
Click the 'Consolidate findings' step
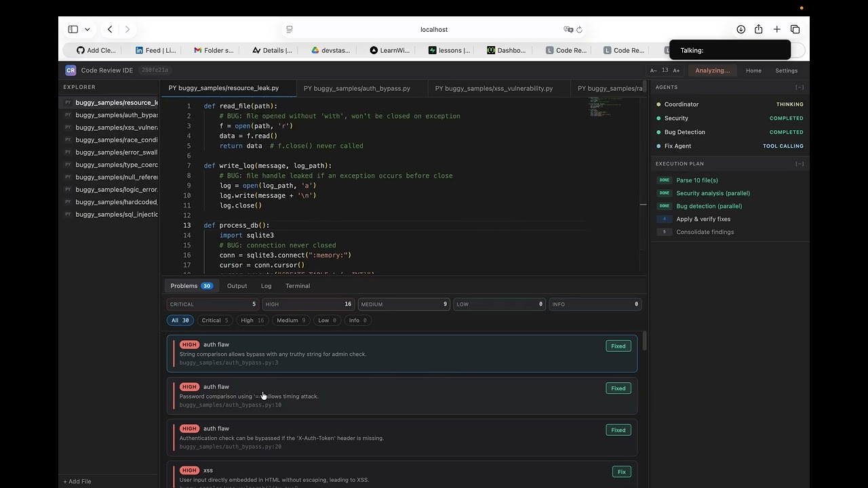pos(705,232)
